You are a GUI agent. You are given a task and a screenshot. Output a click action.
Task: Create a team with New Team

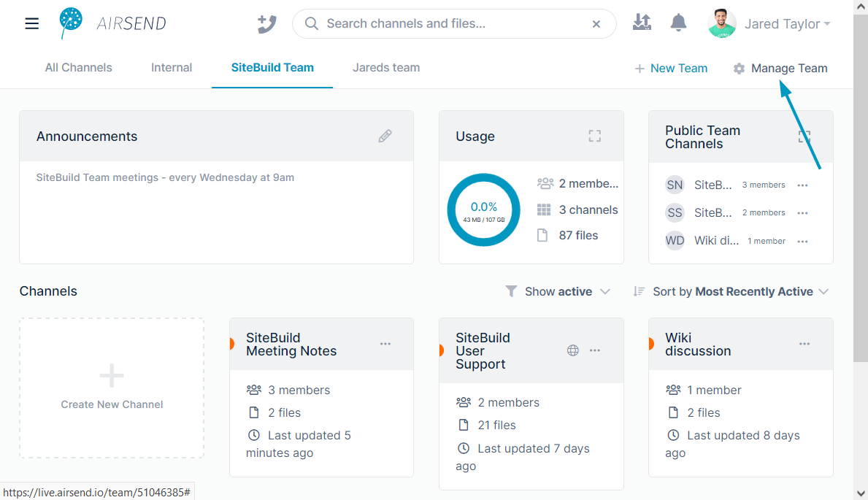point(671,68)
